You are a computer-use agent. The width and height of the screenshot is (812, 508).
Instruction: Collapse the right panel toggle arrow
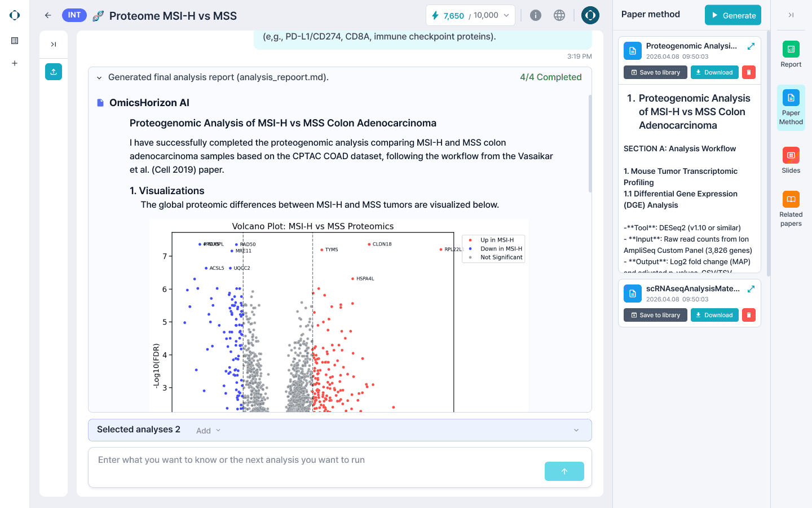click(791, 15)
